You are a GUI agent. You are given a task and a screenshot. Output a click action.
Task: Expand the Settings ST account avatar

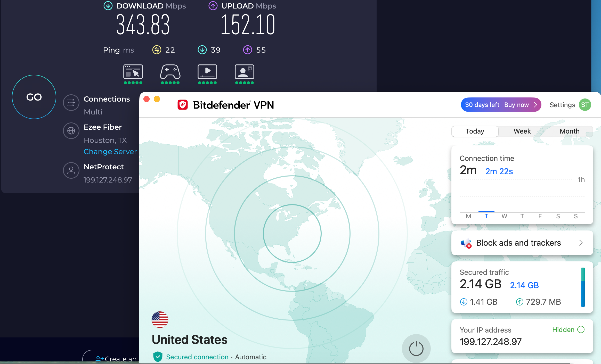coord(585,105)
